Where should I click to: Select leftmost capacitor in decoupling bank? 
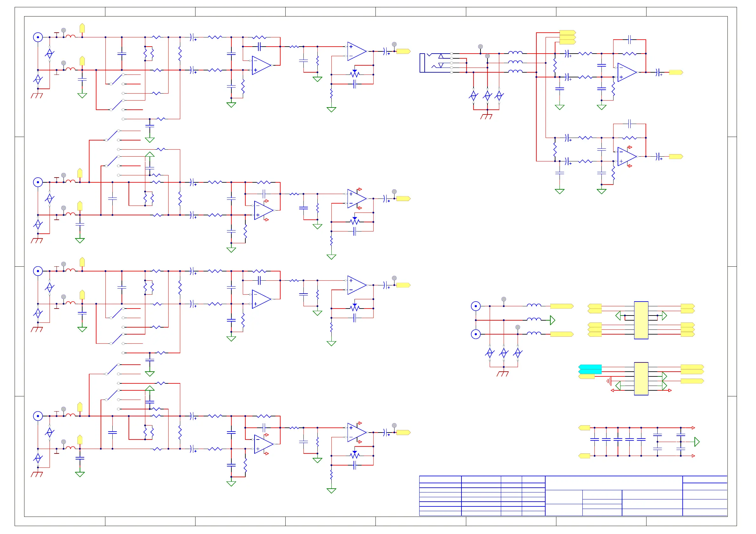tap(594, 439)
